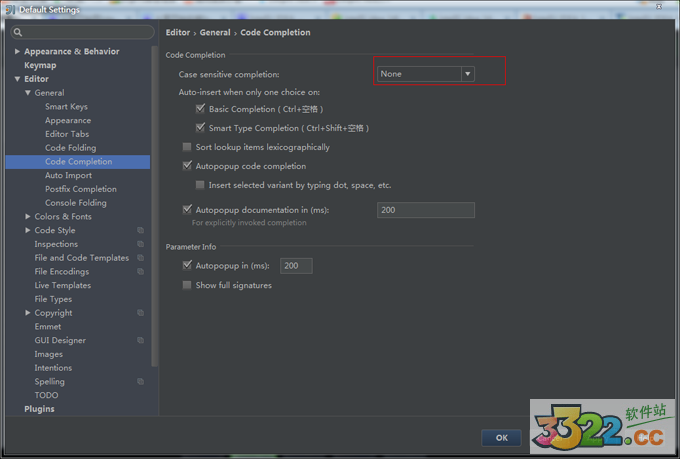The image size is (680, 459).
Task: Click the project-level icon beside File and Code Templates
Action: (x=141, y=258)
